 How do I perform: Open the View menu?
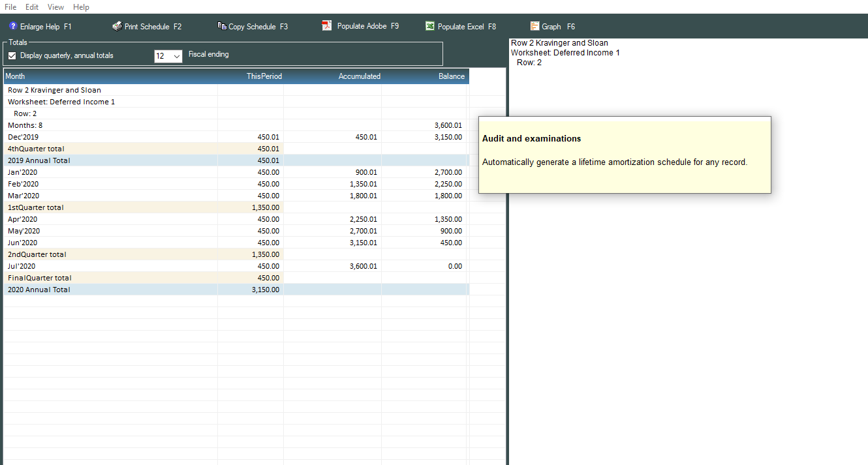click(x=55, y=7)
